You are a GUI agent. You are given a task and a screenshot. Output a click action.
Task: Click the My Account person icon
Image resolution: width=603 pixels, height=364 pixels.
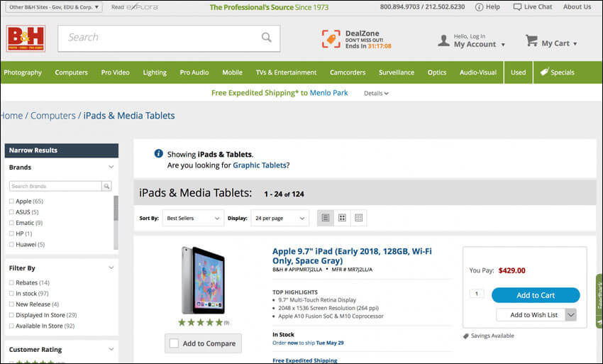(444, 40)
